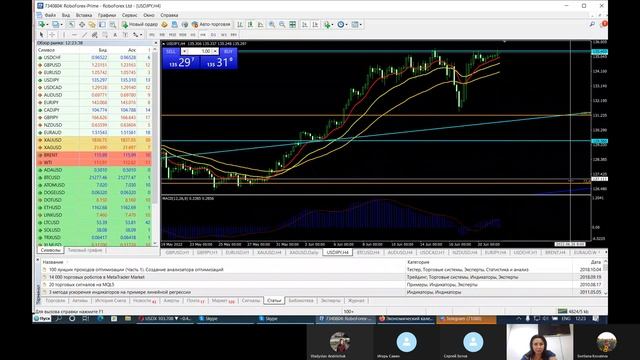Open Графики menu

pos(107,15)
